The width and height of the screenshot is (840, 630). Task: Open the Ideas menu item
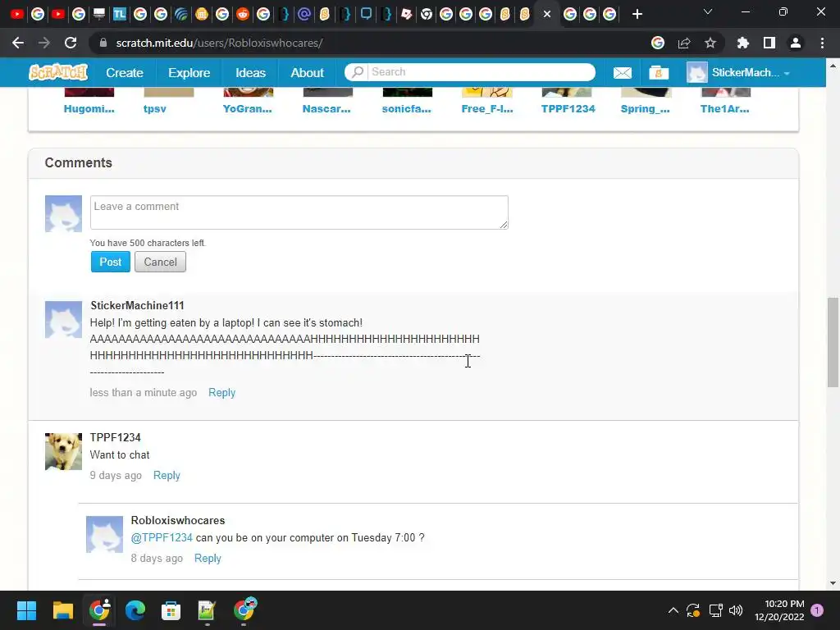tap(250, 72)
